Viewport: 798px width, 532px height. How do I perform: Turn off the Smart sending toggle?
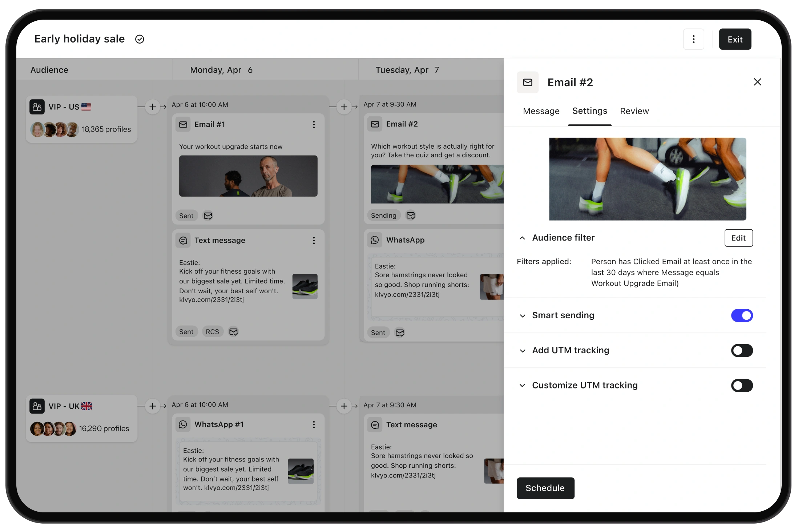(x=742, y=316)
